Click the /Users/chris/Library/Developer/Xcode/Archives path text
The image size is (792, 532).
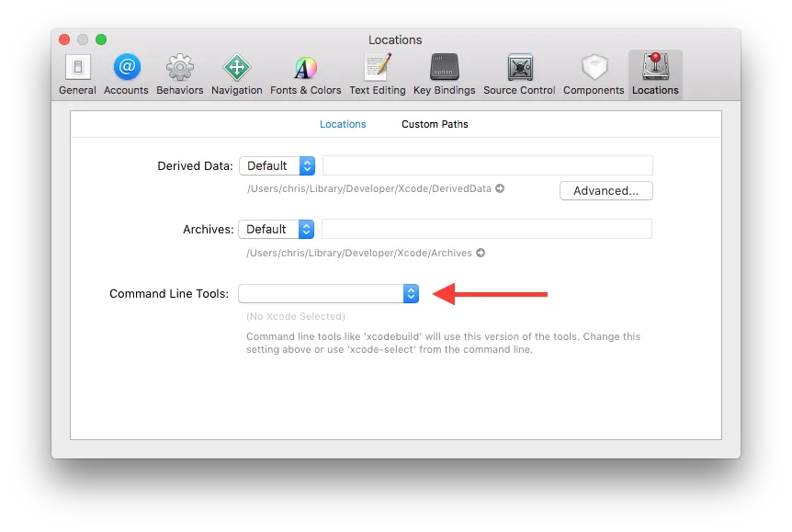click(359, 253)
